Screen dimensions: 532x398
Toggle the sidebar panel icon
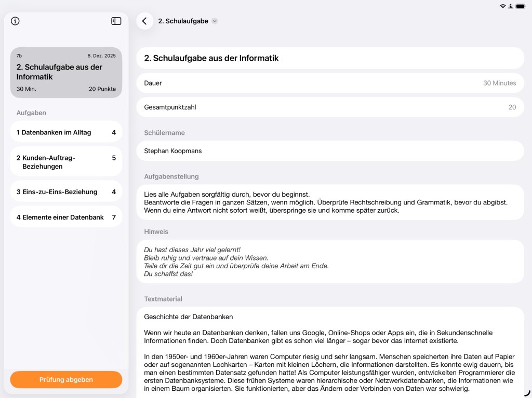pyautogui.click(x=116, y=21)
